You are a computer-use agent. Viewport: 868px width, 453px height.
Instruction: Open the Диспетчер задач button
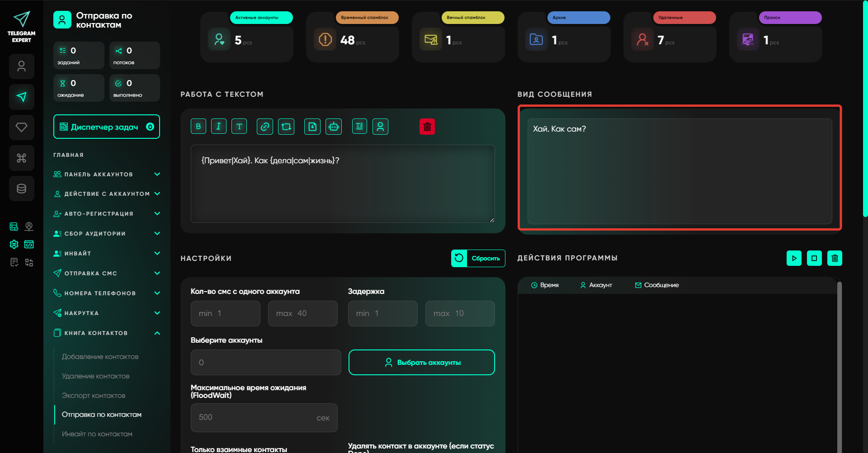pyautogui.click(x=106, y=127)
